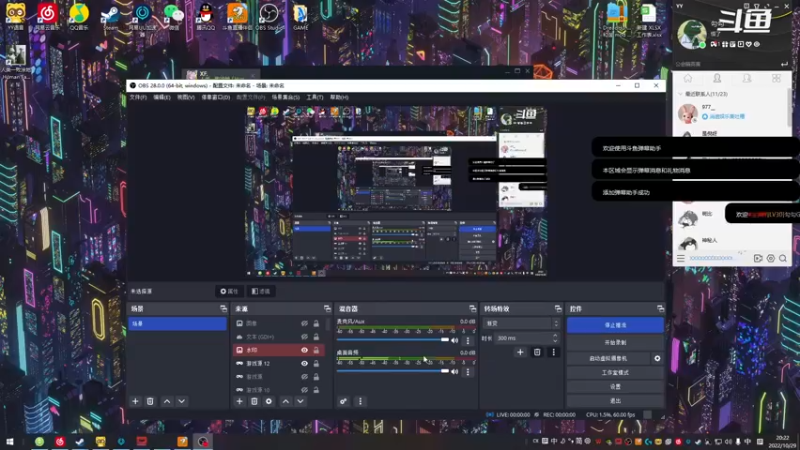
Task: Open the 工具(T) menu in OBS
Action: [315, 97]
